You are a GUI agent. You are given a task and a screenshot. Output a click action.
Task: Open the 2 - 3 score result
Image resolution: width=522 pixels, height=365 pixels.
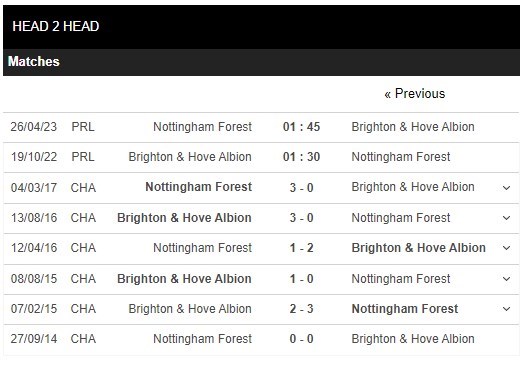click(x=301, y=309)
